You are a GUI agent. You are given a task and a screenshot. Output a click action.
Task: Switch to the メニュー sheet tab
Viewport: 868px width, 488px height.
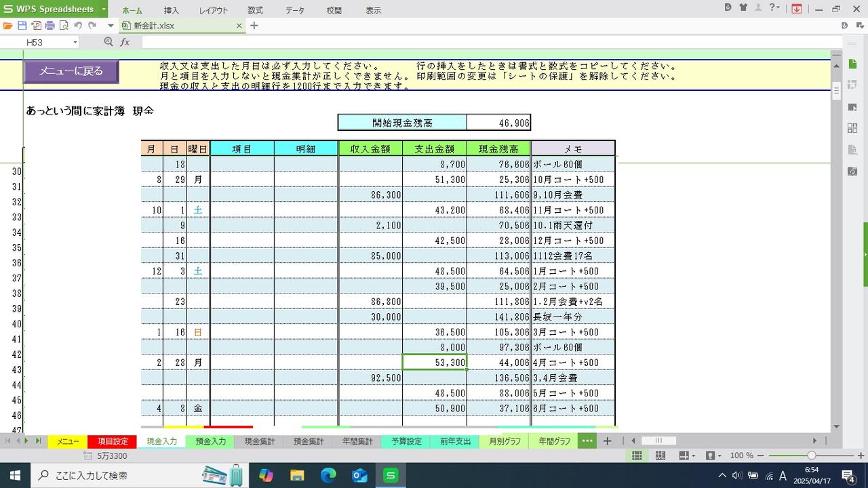[68, 441]
